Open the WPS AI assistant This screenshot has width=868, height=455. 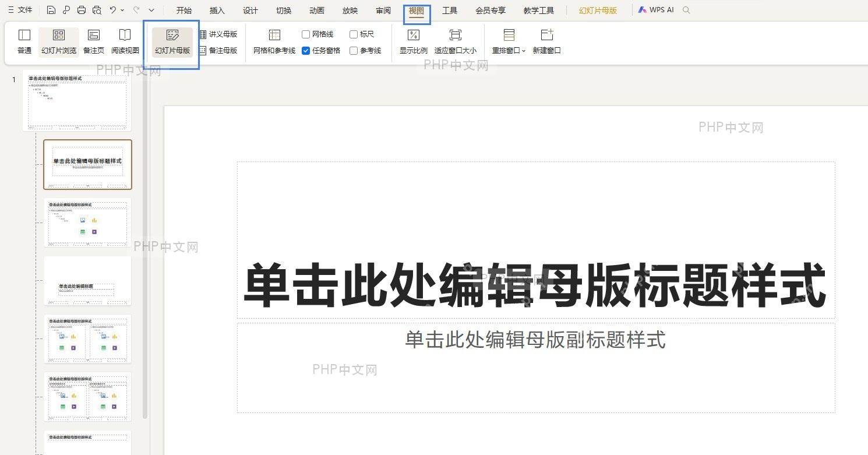(x=656, y=10)
